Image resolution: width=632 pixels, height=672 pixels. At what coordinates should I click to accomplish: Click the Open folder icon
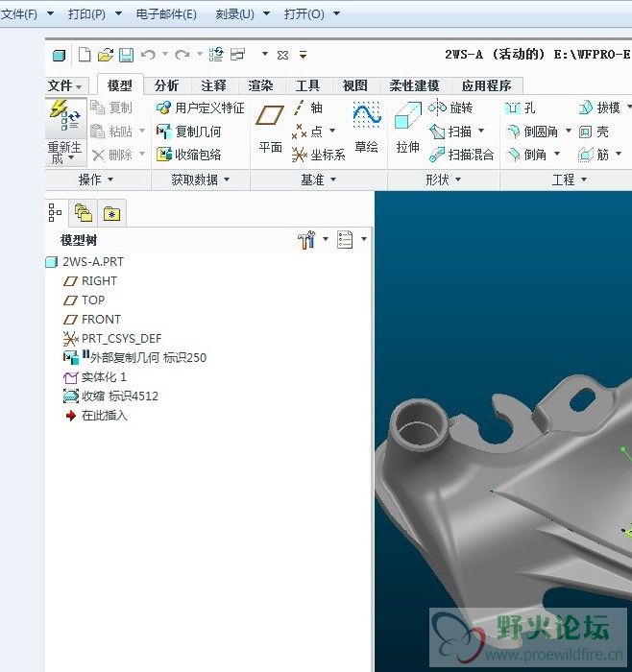(x=105, y=55)
